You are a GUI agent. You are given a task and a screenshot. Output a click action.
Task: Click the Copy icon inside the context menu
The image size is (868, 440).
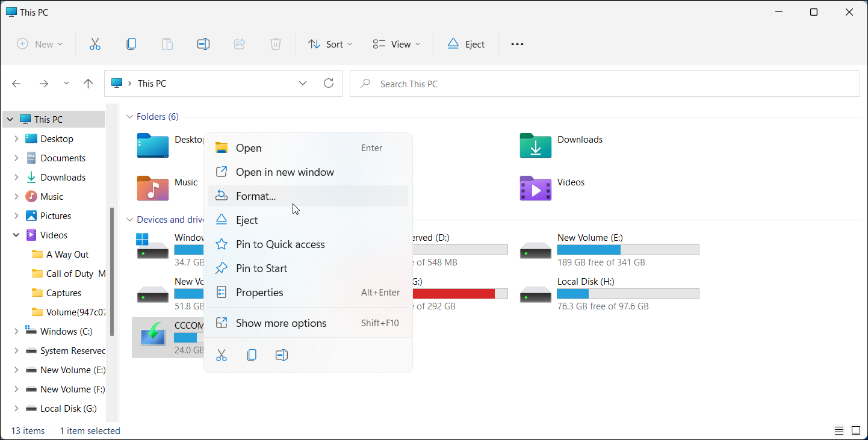point(252,355)
